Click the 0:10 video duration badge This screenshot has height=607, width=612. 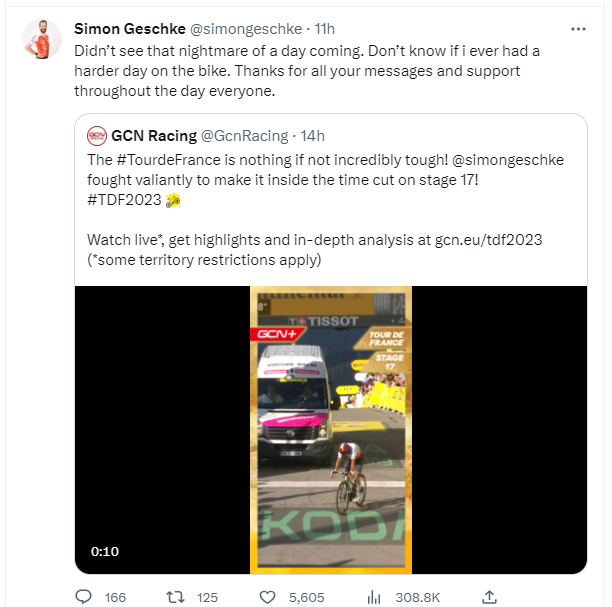coord(105,551)
